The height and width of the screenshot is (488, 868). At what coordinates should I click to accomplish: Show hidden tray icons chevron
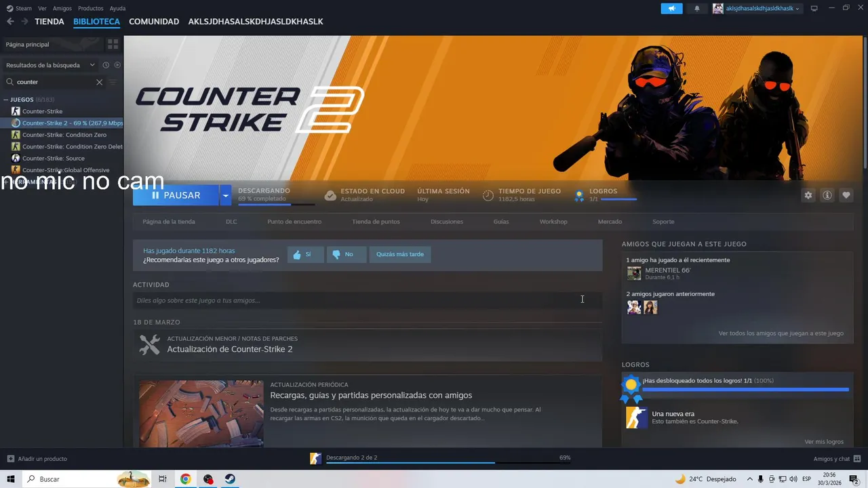749,479
